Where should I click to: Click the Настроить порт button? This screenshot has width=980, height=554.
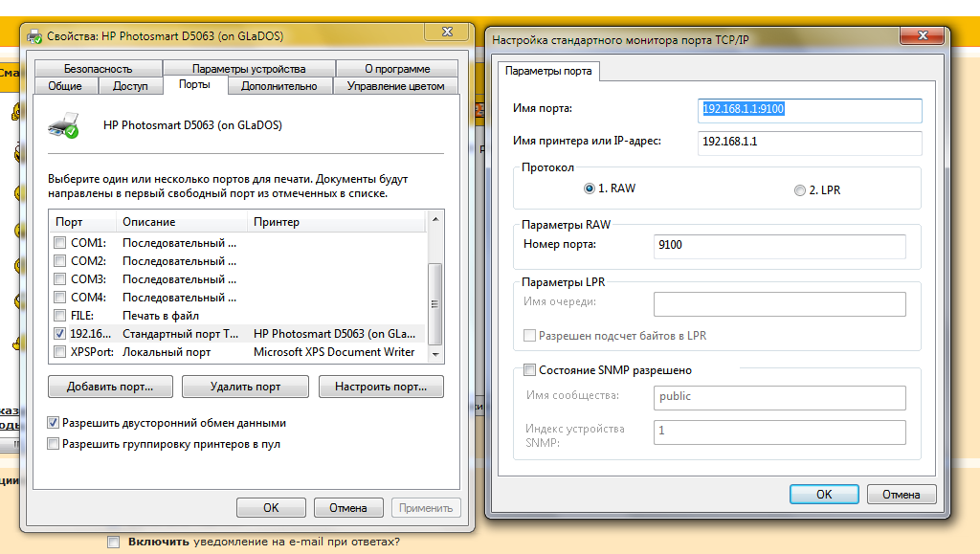click(x=381, y=387)
